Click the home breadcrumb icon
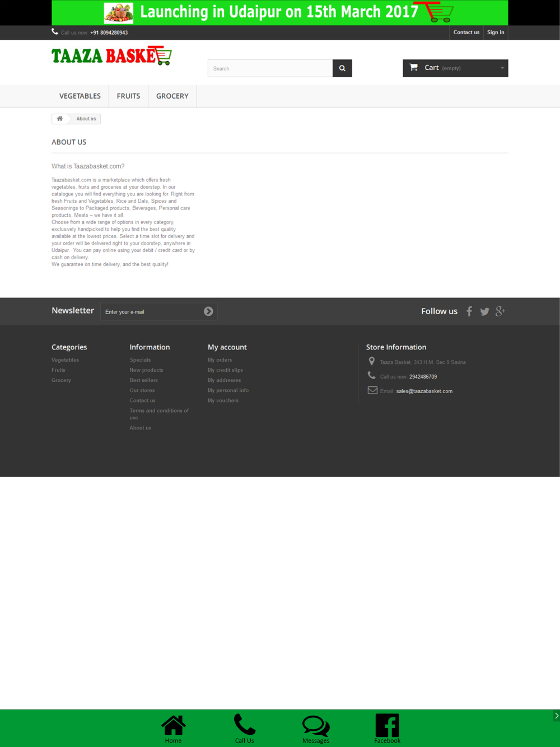This screenshot has width=560, height=747. click(60, 119)
